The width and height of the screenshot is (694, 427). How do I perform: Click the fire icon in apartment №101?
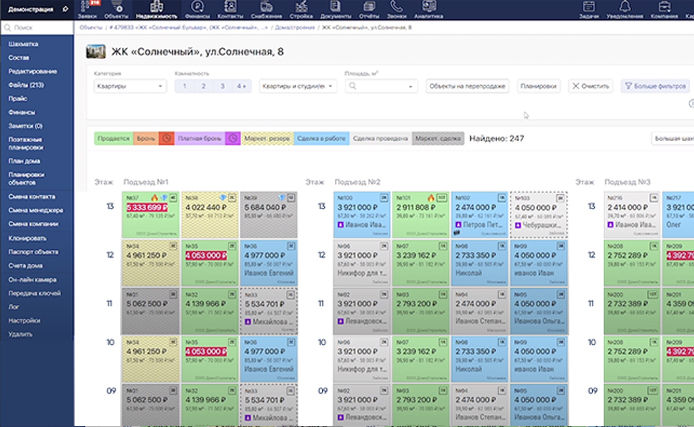coord(431,198)
